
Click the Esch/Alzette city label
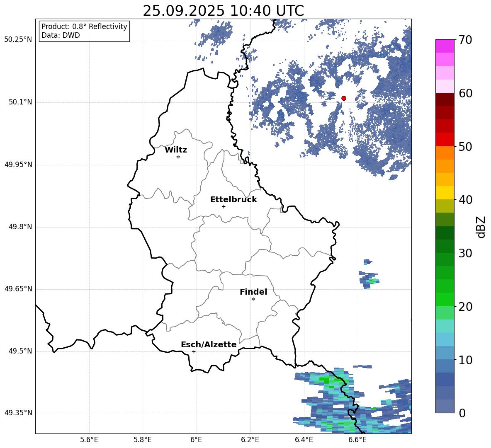[209, 344]
